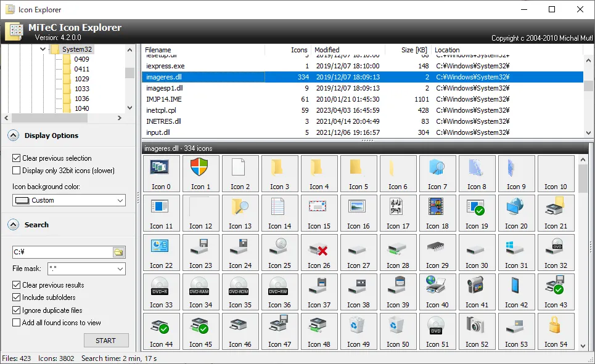Select Icon 42 mobile phone icon

(517, 292)
